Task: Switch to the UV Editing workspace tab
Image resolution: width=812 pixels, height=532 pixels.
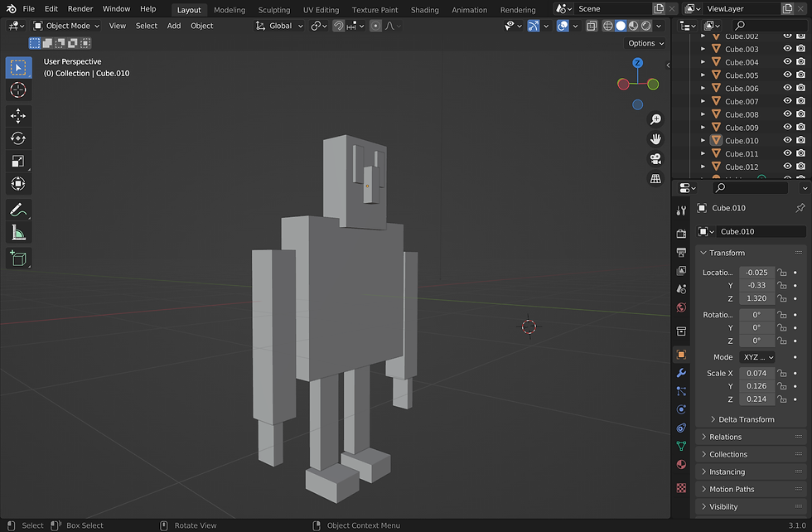Action: [321, 10]
